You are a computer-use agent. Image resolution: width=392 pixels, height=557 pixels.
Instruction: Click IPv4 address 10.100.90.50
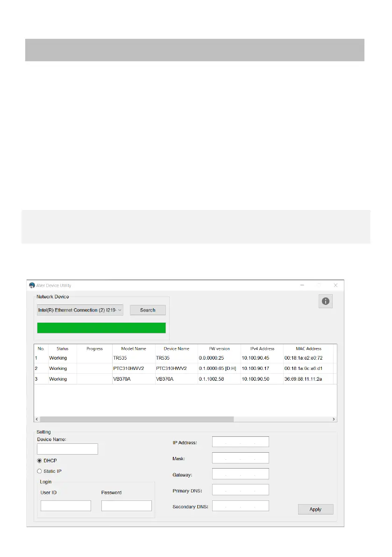256,379
